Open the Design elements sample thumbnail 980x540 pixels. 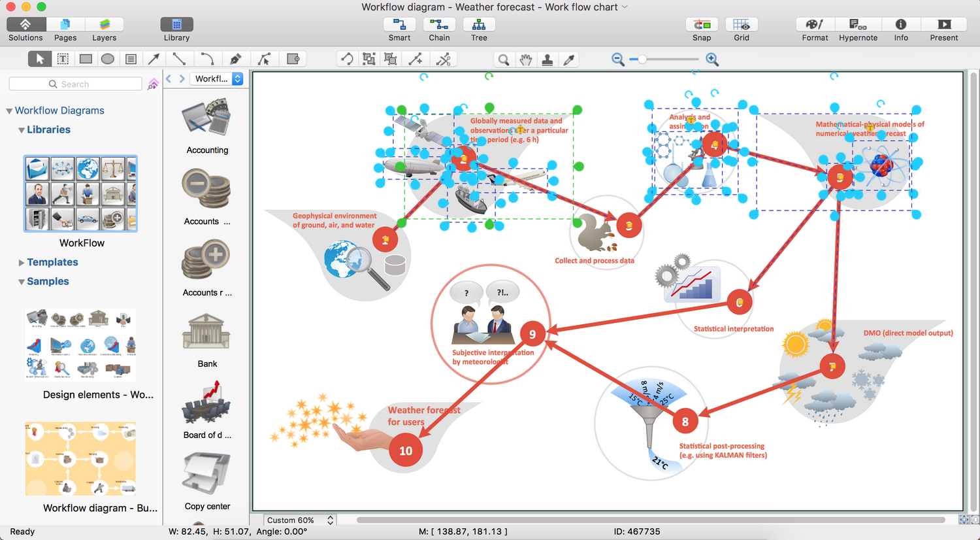[80, 345]
